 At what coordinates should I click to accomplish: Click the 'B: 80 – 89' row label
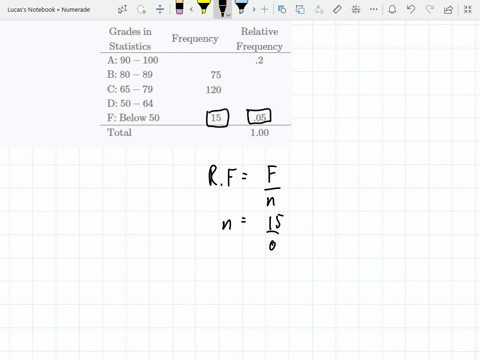pos(130,74)
